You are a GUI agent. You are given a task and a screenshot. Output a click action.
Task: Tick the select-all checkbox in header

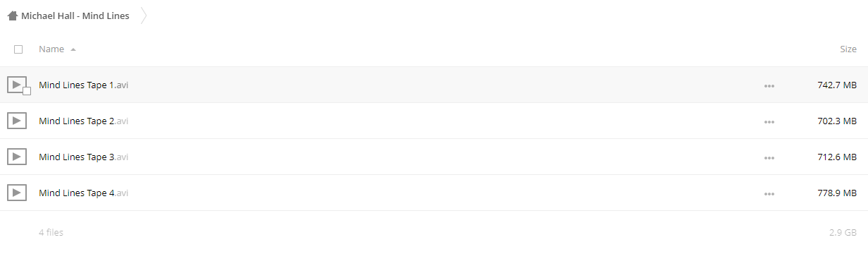pos(18,49)
